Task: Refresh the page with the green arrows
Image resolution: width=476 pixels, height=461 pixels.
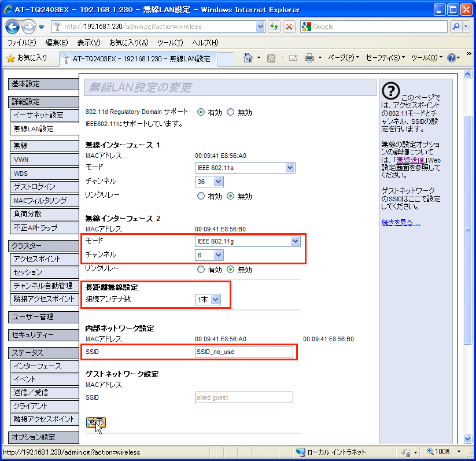Action: [x=274, y=27]
